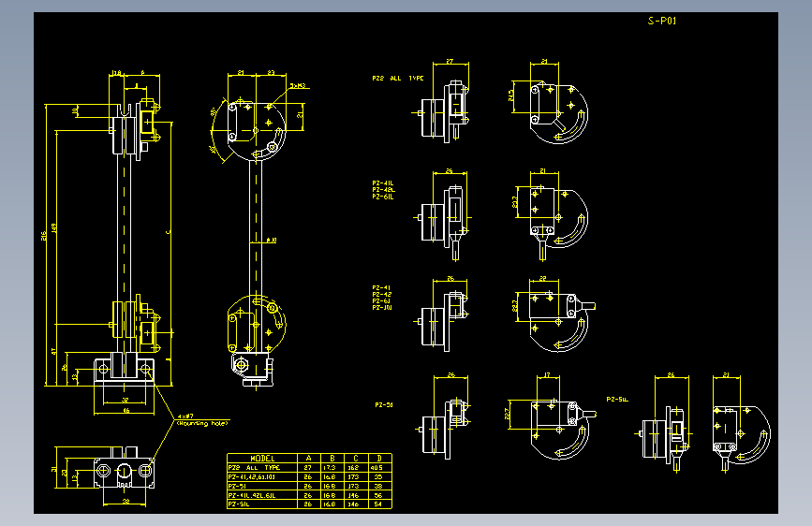812x526 pixels.
Task: Select table cell value 56
Action: (378, 495)
